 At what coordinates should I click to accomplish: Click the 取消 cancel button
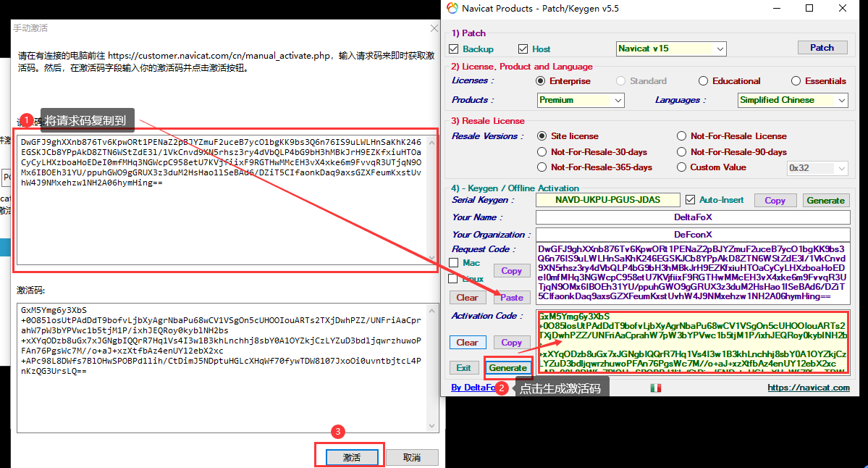coord(412,457)
